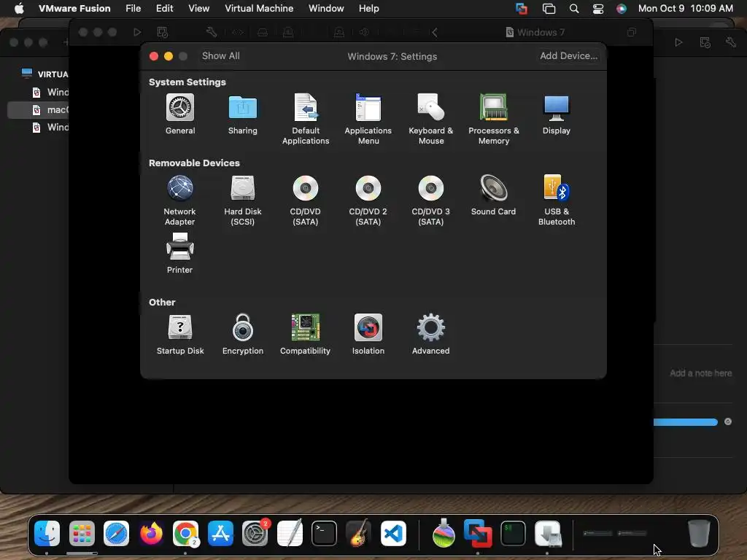Open VMware Fusion from the Dock

[x=478, y=533]
